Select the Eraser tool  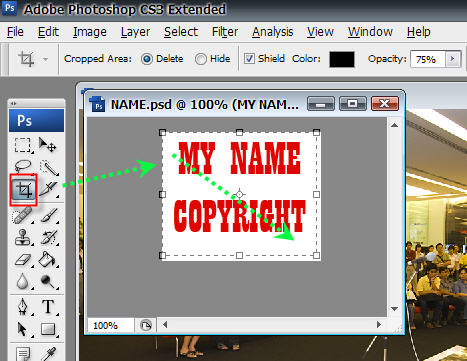23,260
